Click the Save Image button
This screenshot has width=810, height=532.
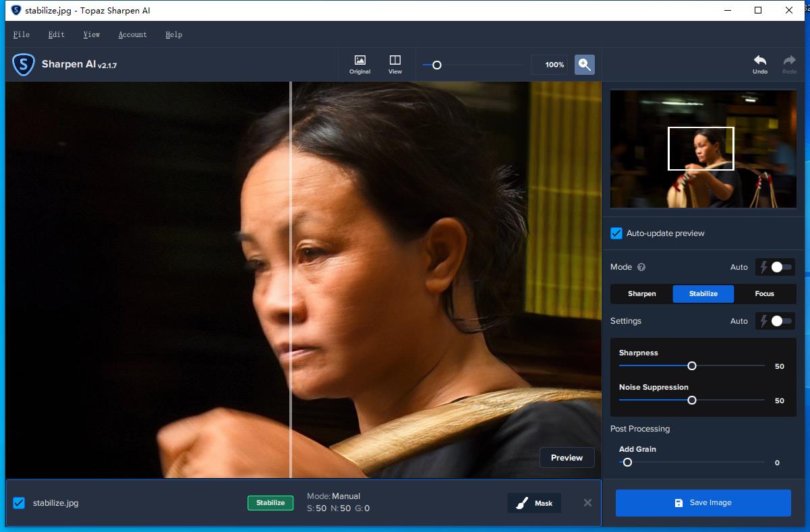pos(703,503)
